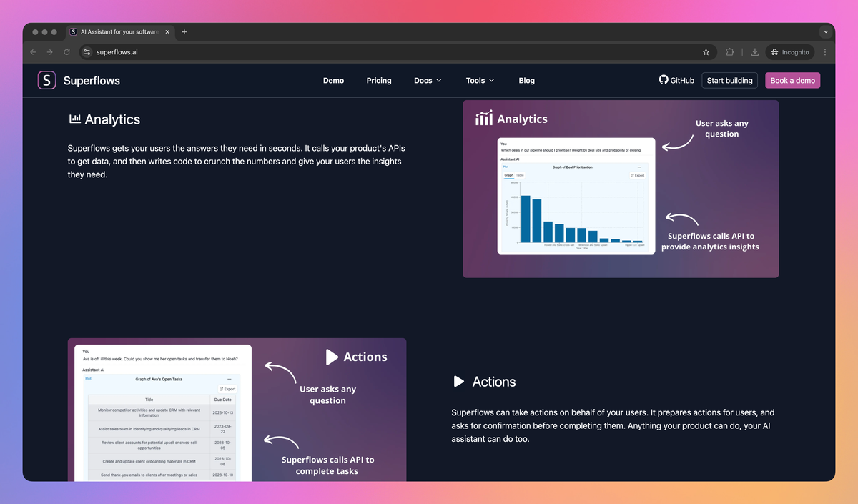This screenshot has width=858, height=504.
Task: Click the Start building button
Action: pos(729,80)
